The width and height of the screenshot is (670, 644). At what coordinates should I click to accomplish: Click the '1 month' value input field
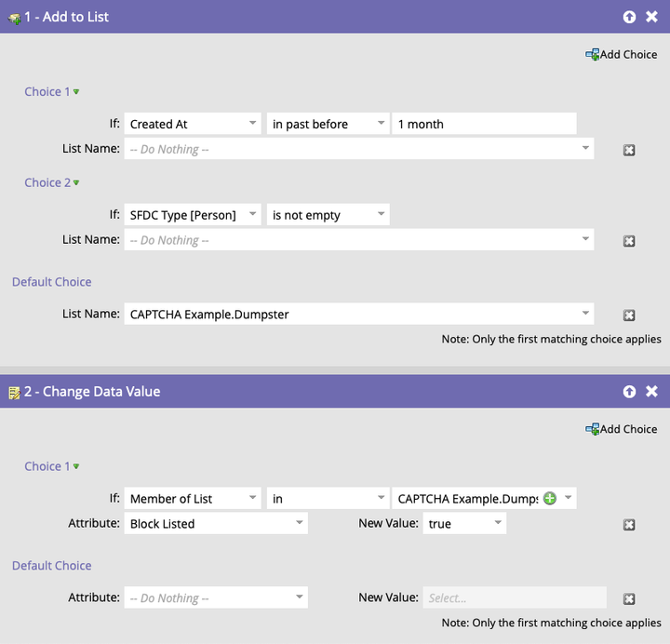click(x=484, y=124)
